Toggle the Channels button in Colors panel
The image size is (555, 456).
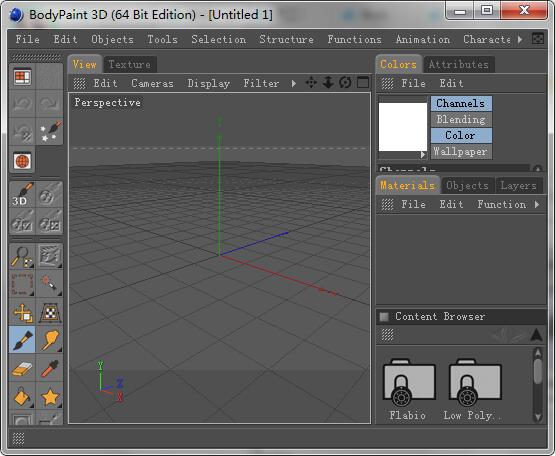click(461, 103)
